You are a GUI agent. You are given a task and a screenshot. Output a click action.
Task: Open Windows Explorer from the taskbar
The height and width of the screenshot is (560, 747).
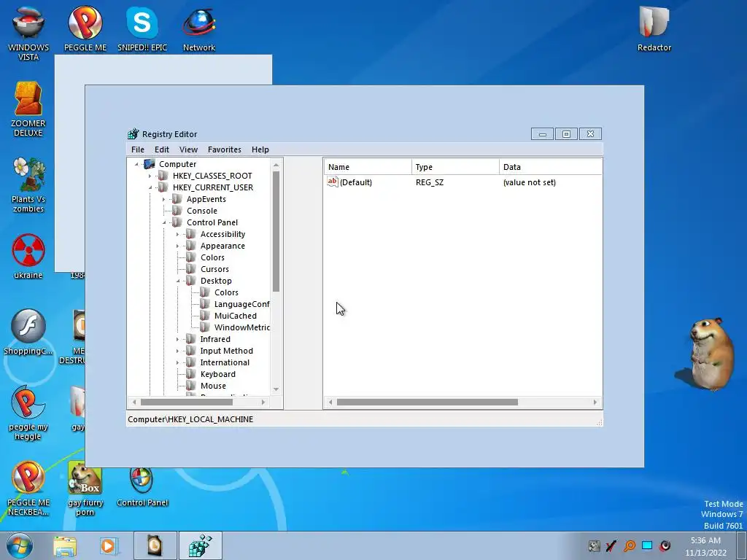[x=65, y=545]
